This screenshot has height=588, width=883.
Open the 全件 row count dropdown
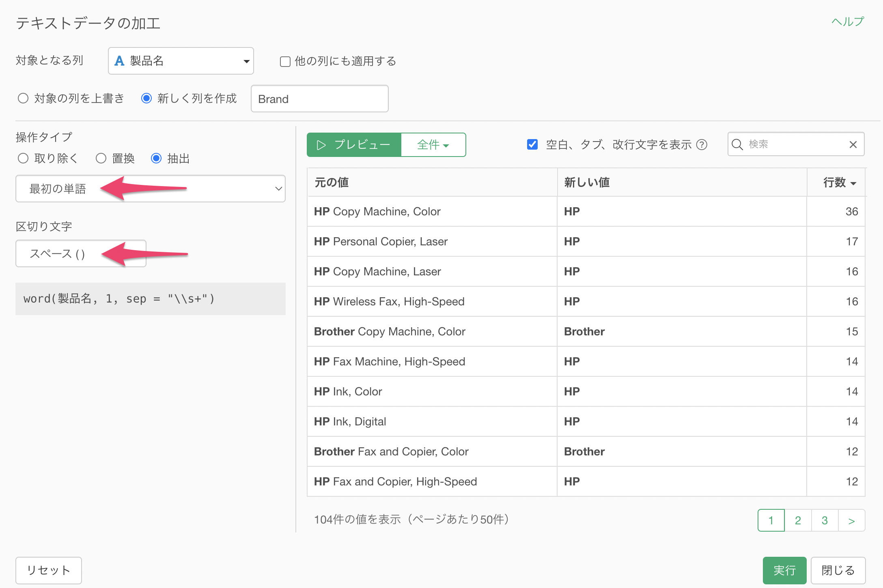(433, 145)
